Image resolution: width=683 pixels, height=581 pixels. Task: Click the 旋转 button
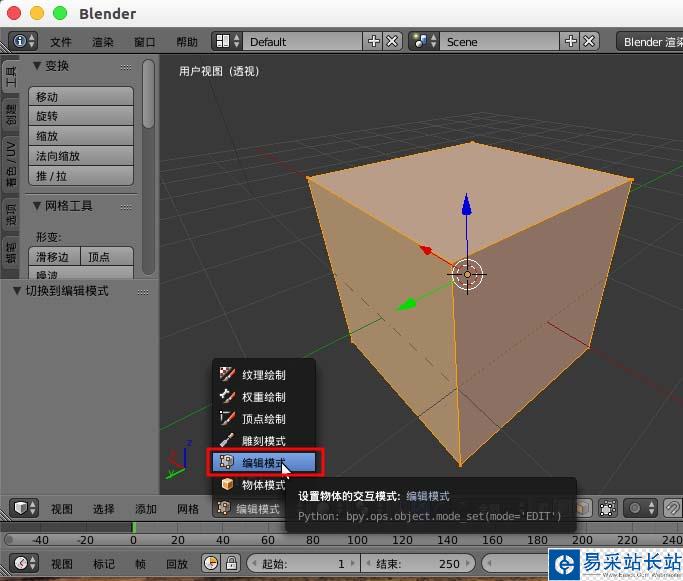(81, 116)
